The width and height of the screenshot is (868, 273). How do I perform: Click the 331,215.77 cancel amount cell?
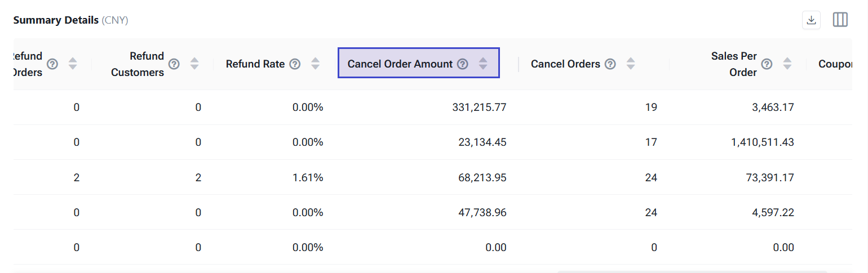[479, 107]
